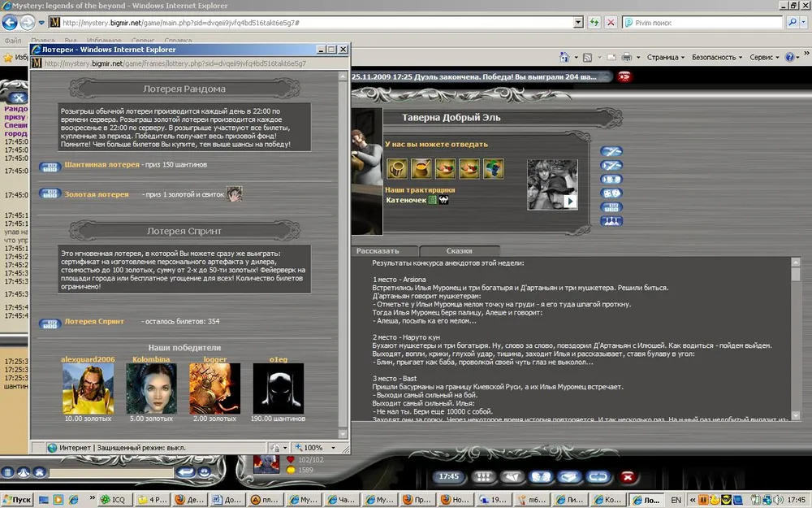Image resolution: width=812 pixels, height=508 pixels.
Task: Switch to the Сказки tab
Action: coord(459,251)
